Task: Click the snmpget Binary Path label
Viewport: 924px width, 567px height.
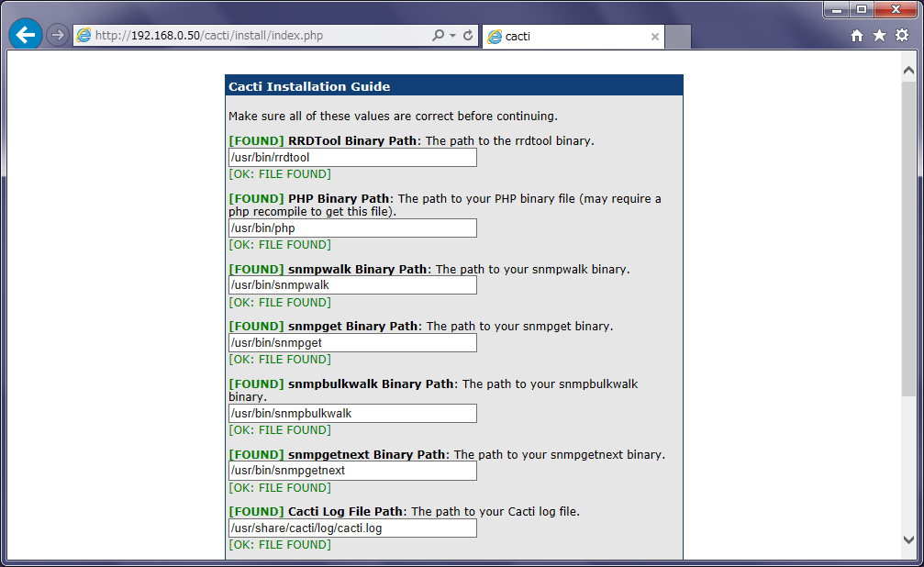Action: coord(353,326)
